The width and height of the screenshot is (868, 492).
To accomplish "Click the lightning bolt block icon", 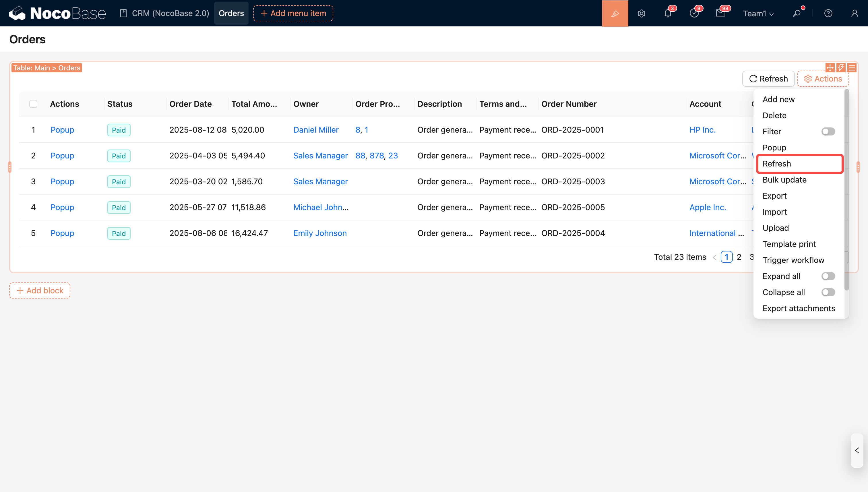I will coord(841,67).
